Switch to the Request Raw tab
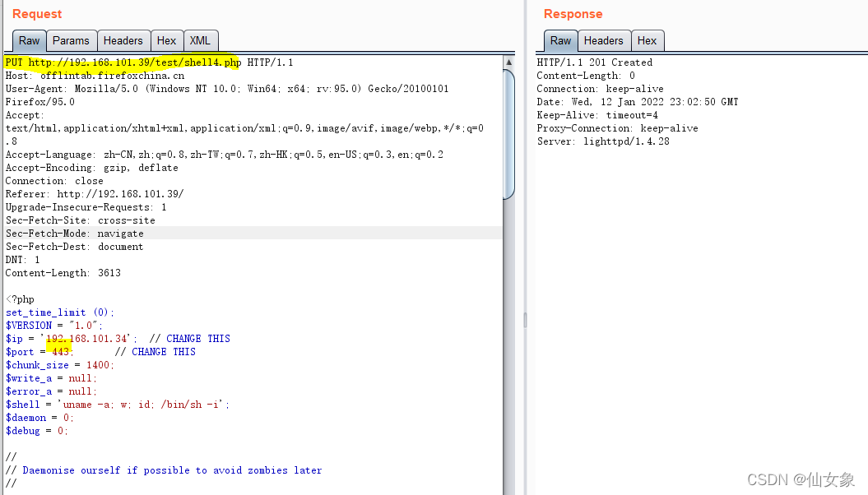 (x=29, y=41)
